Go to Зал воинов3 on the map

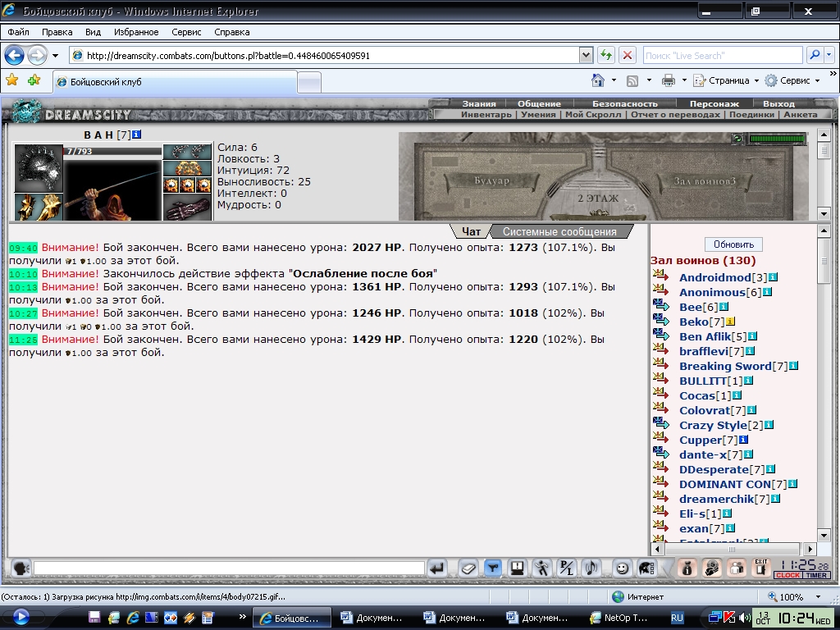(x=704, y=181)
